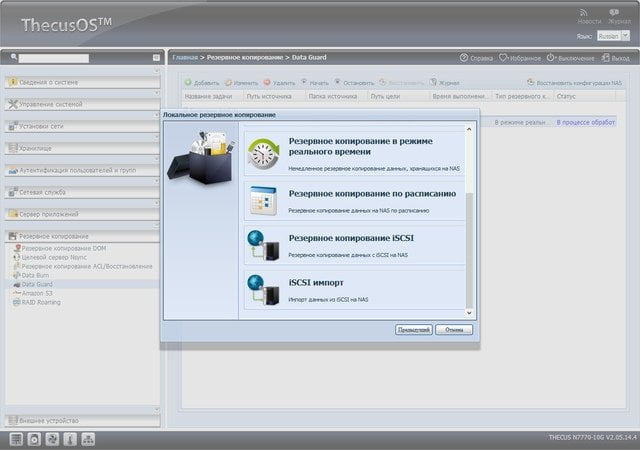
Task: Click the temperature icon in bottom bar
Action: point(70,439)
